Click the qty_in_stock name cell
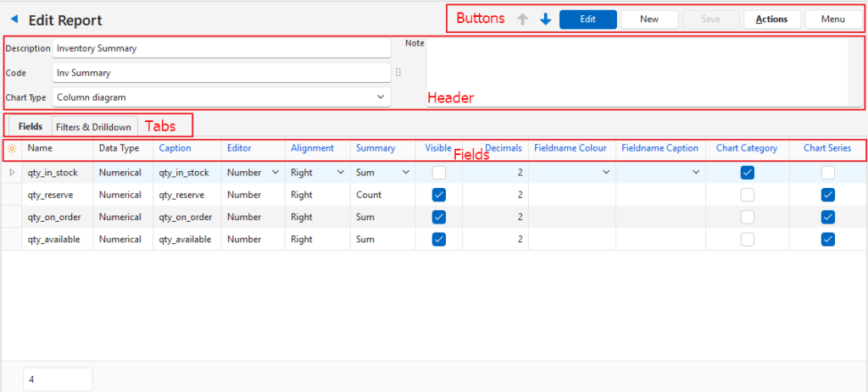The width and height of the screenshot is (868, 392). click(x=57, y=173)
